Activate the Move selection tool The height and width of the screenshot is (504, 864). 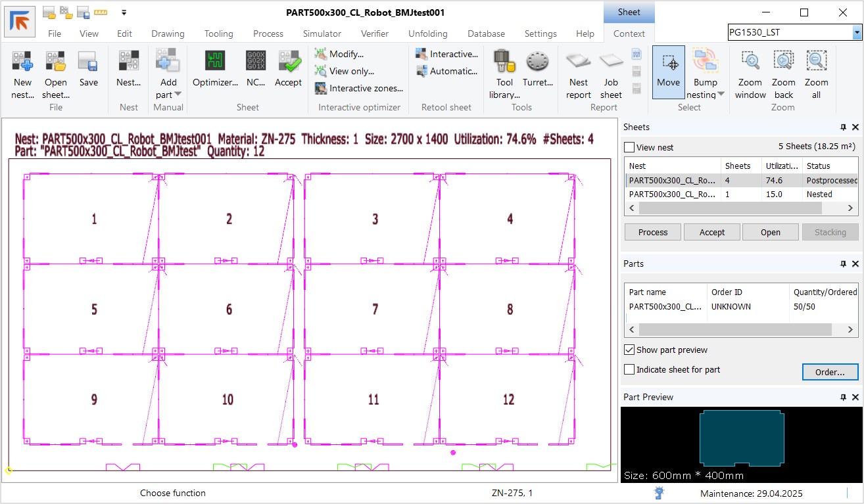tap(668, 62)
